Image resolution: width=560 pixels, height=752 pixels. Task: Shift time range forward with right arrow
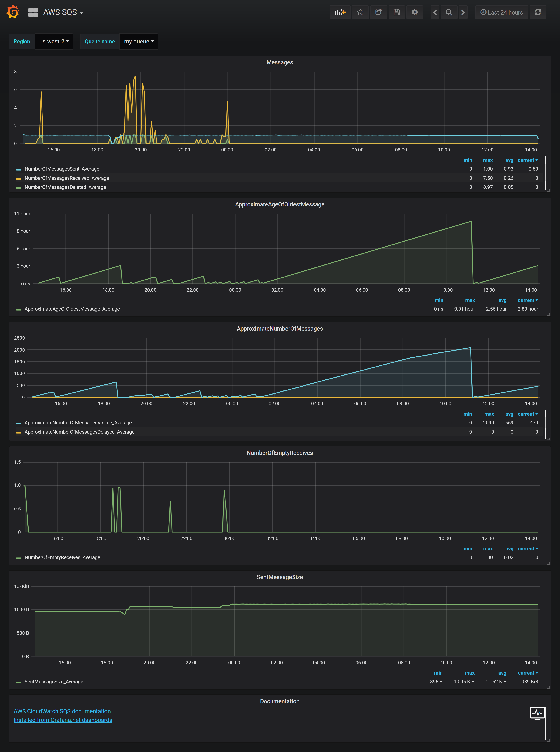click(463, 12)
